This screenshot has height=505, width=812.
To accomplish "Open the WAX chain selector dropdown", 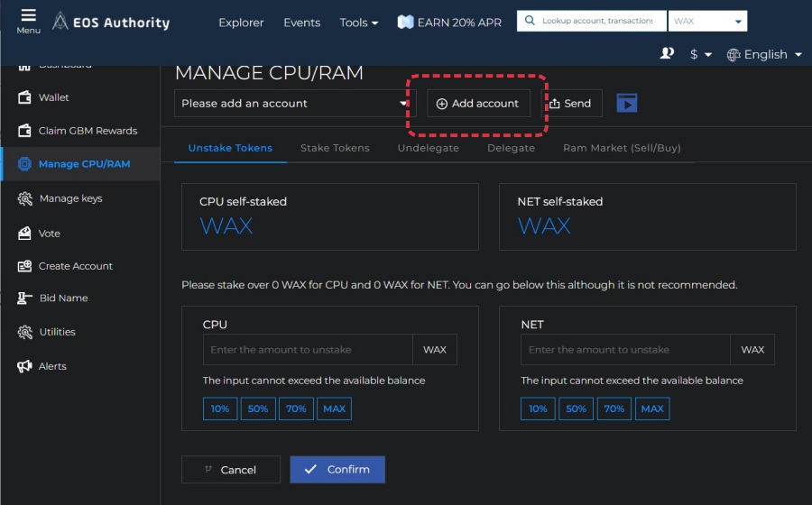I will click(x=707, y=22).
